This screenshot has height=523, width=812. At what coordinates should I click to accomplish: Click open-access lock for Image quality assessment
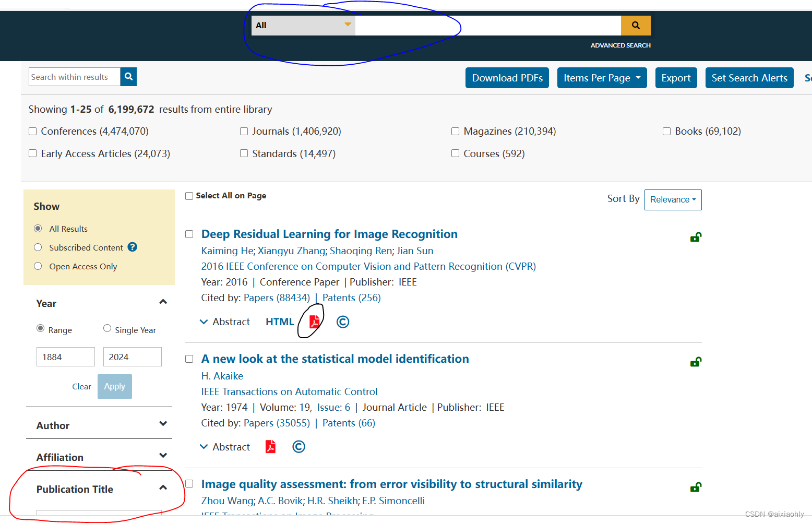pos(696,487)
